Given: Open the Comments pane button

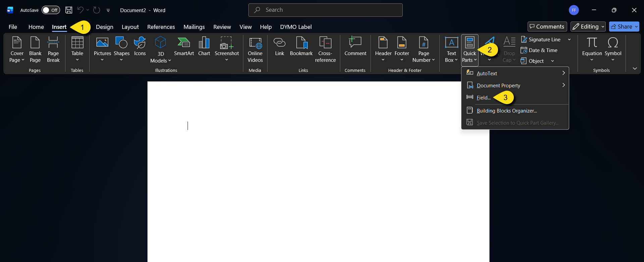Looking at the screenshot, I should pyautogui.click(x=547, y=27).
